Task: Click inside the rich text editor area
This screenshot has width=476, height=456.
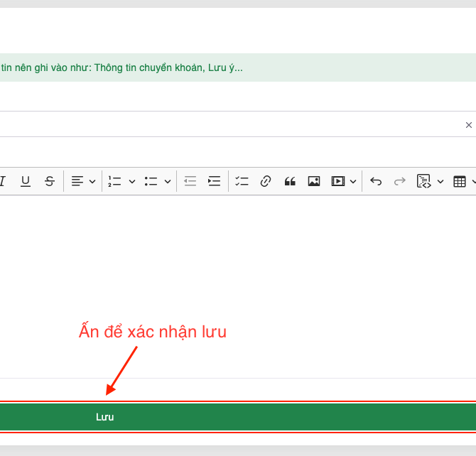Action: tap(237, 270)
